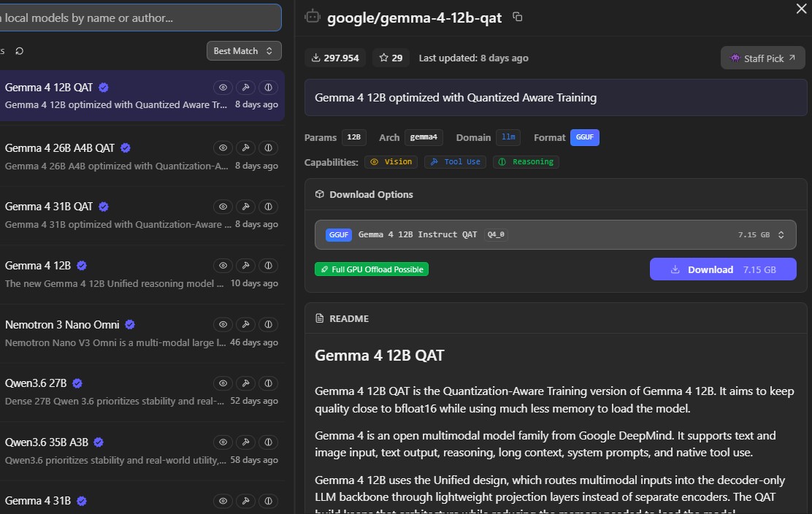Click the Tool Use capability tag

pos(455,161)
